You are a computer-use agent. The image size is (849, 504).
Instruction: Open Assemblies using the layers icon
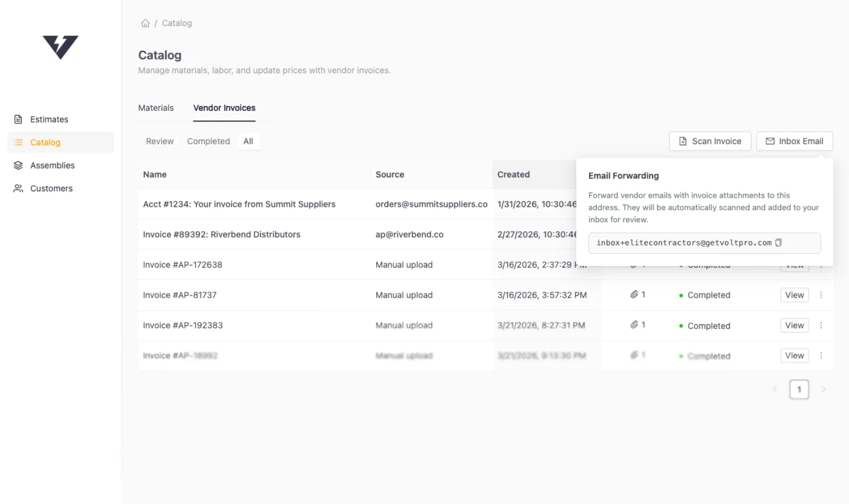point(18,165)
